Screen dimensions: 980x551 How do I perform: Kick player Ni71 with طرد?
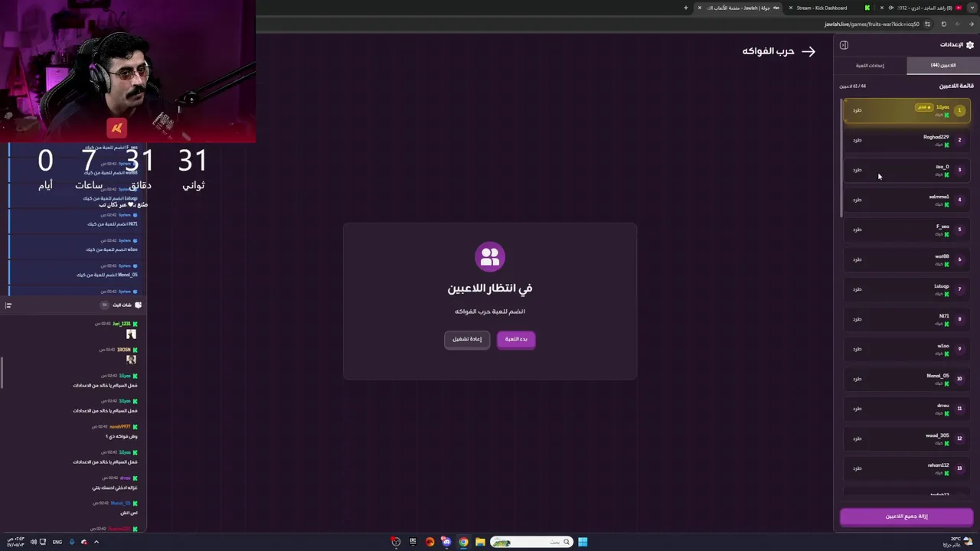pyautogui.click(x=857, y=319)
